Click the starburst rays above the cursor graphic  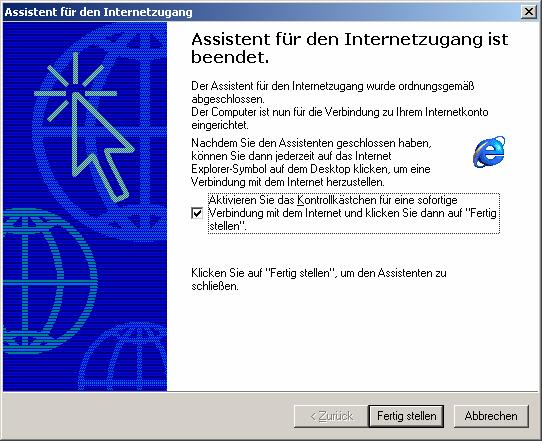pos(75,86)
